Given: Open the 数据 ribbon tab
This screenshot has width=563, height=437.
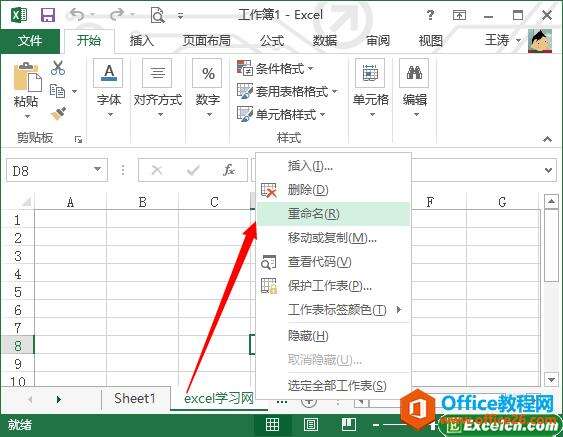Looking at the screenshot, I should coord(325,41).
